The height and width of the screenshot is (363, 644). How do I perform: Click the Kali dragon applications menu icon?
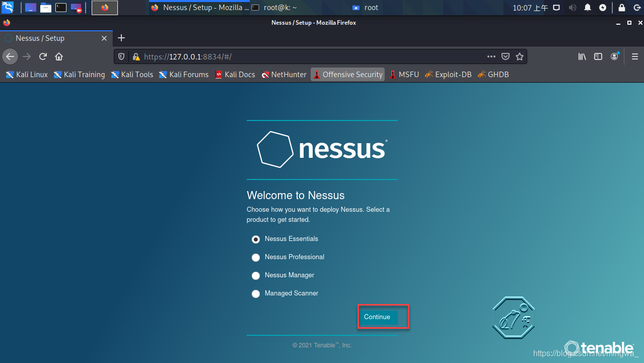pos(8,8)
